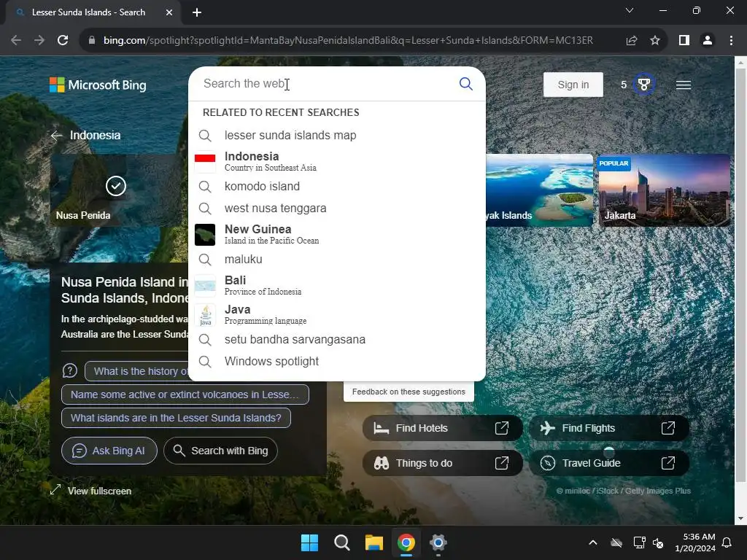Click the volume muted tray icon
This screenshot has height=560, width=747.
[659, 542]
